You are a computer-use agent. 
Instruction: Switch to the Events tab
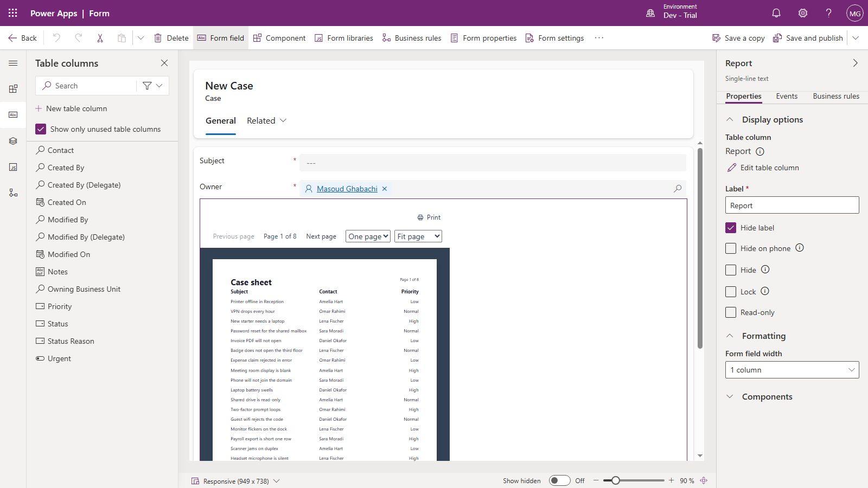point(787,96)
